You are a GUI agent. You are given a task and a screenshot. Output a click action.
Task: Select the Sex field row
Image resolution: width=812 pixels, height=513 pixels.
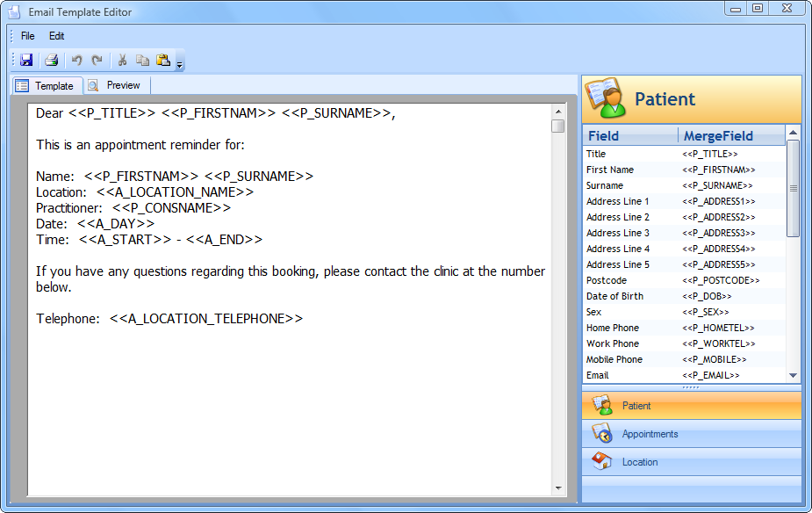point(684,312)
